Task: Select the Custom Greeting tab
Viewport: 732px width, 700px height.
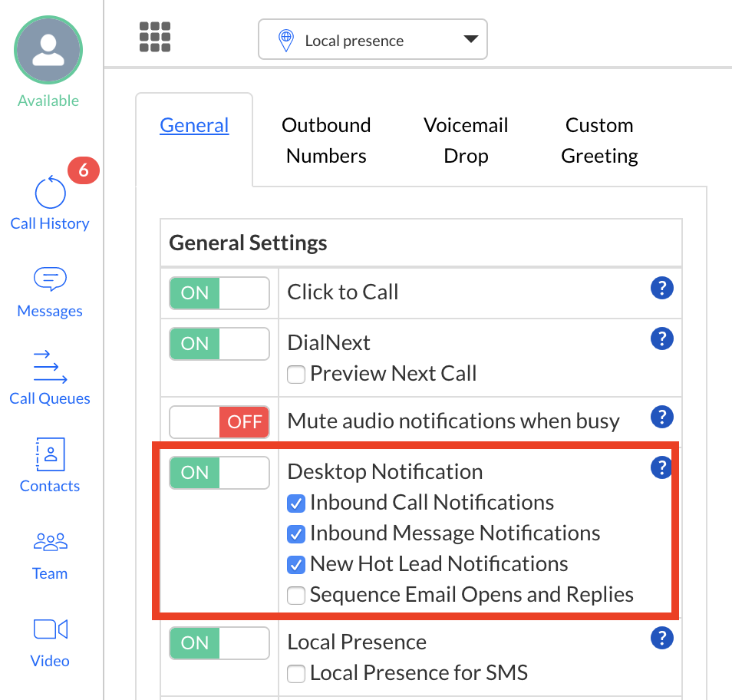Action: (599, 140)
